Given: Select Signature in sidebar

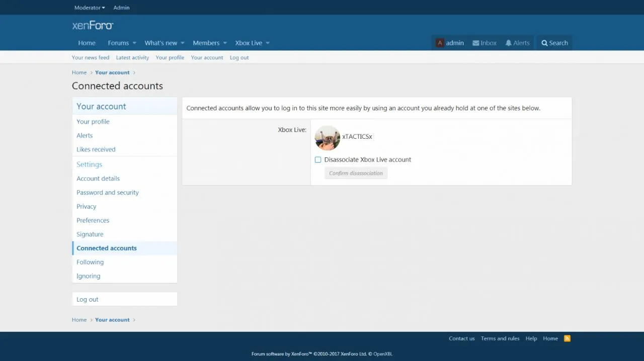Looking at the screenshot, I should pyautogui.click(x=124, y=234).
